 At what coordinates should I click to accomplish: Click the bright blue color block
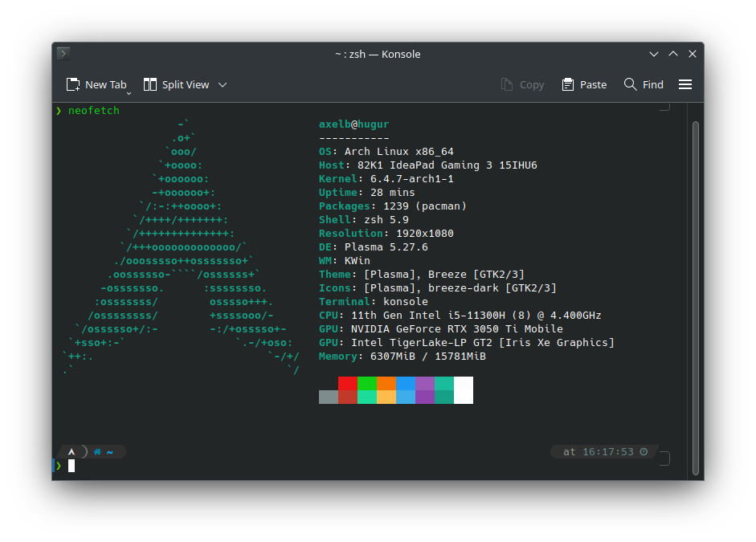tap(406, 384)
